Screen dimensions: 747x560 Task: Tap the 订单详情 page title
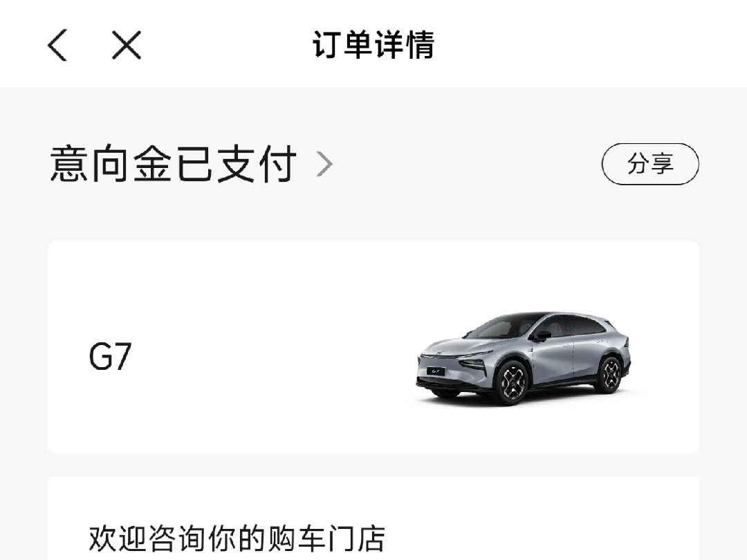tap(373, 45)
